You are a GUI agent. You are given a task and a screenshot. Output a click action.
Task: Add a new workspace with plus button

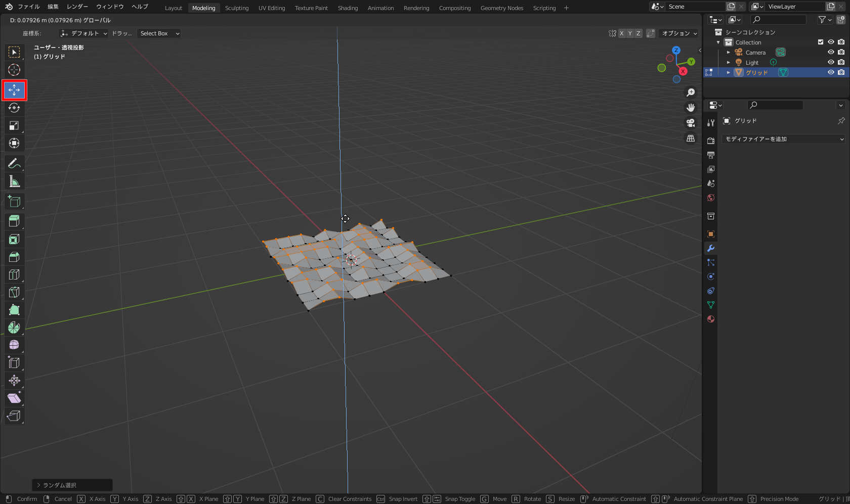pos(566,8)
